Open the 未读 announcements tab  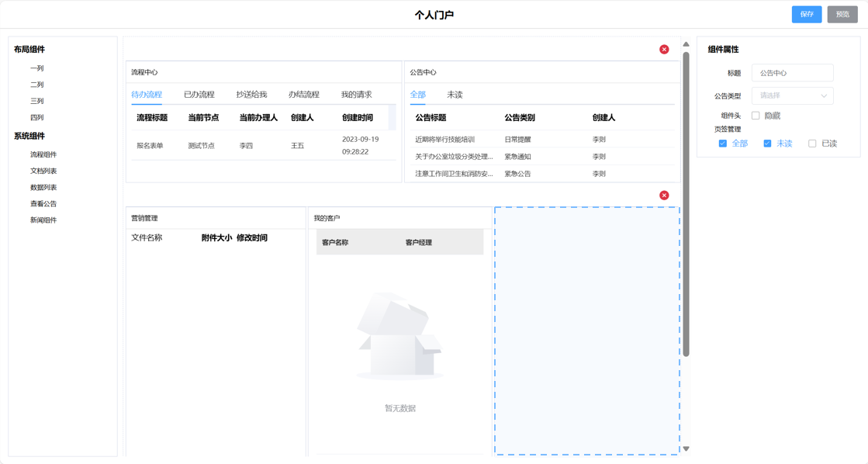pyautogui.click(x=455, y=95)
